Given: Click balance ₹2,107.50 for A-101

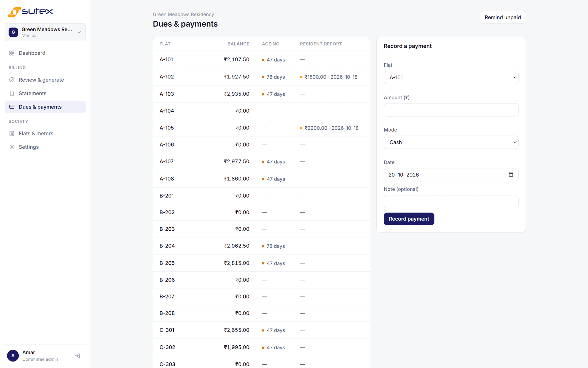Looking at the screenshot, I should [236, 59].
